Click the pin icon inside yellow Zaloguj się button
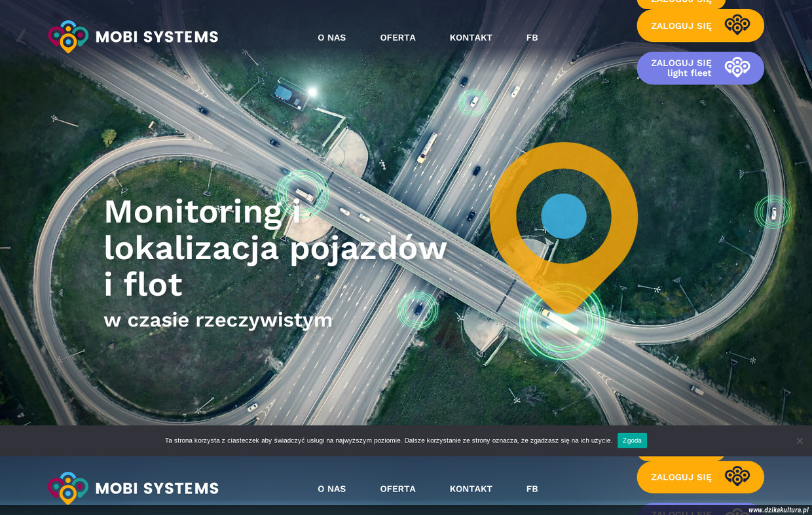 [x=737, y=26]
